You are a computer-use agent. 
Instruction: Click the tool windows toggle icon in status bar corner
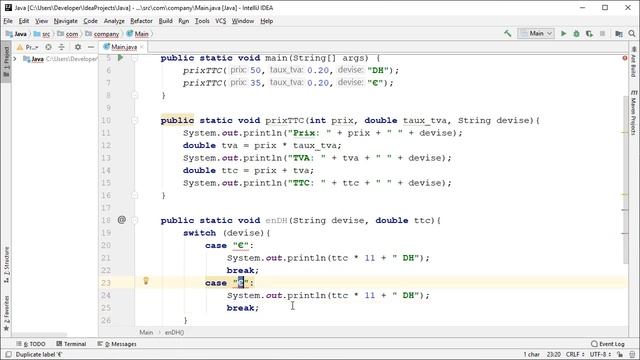click(8, 354)
